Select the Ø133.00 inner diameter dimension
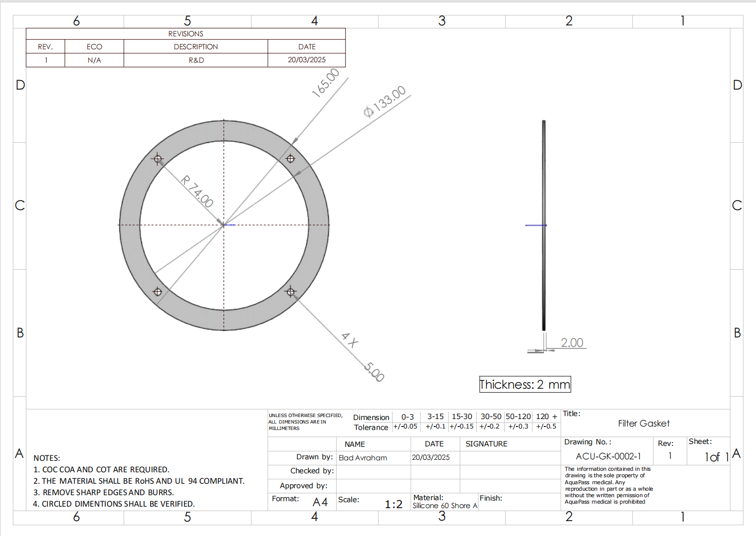The width and height of the screenshot is (756, 536). tap(385, 102)
